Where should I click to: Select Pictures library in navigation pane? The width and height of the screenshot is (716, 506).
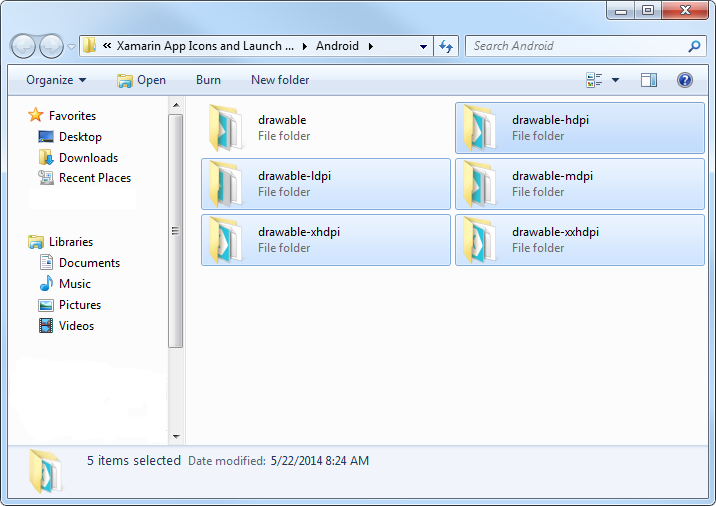[79, 305]
